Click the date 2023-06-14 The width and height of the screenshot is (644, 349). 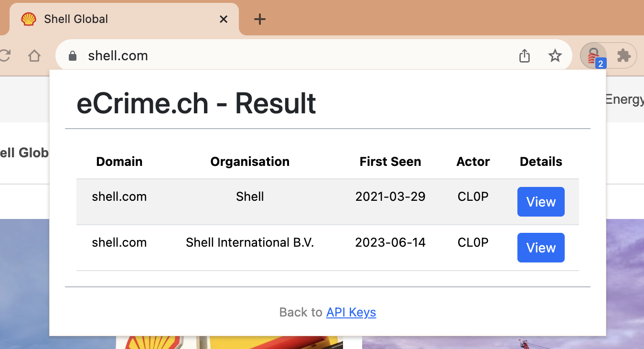point(390,242)
